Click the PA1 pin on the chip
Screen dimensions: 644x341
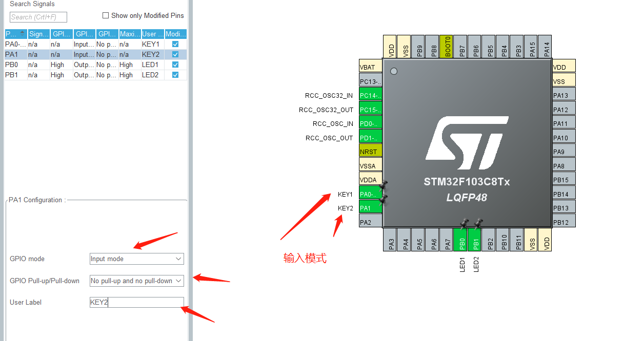tap(371, 208)
